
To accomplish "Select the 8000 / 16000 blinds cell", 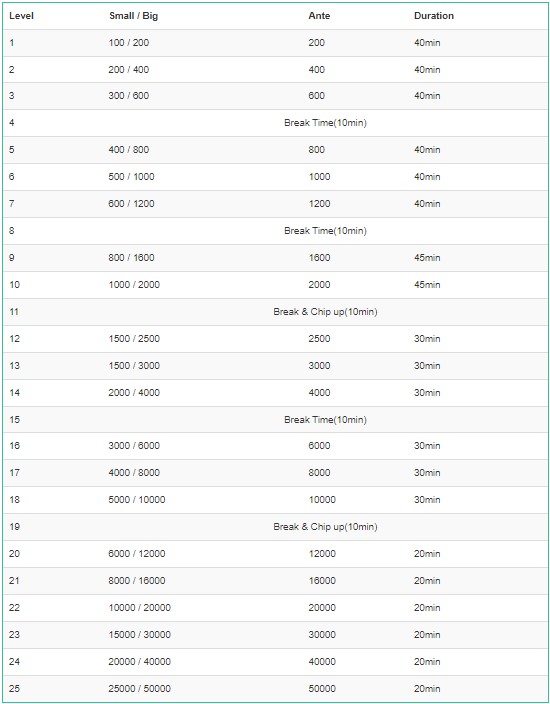I will tap(137, 581).
